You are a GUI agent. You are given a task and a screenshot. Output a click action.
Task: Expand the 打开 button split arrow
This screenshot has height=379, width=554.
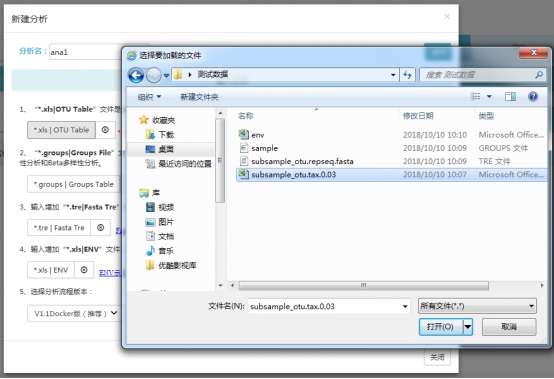pyautogui.click(x=467, y=327)
